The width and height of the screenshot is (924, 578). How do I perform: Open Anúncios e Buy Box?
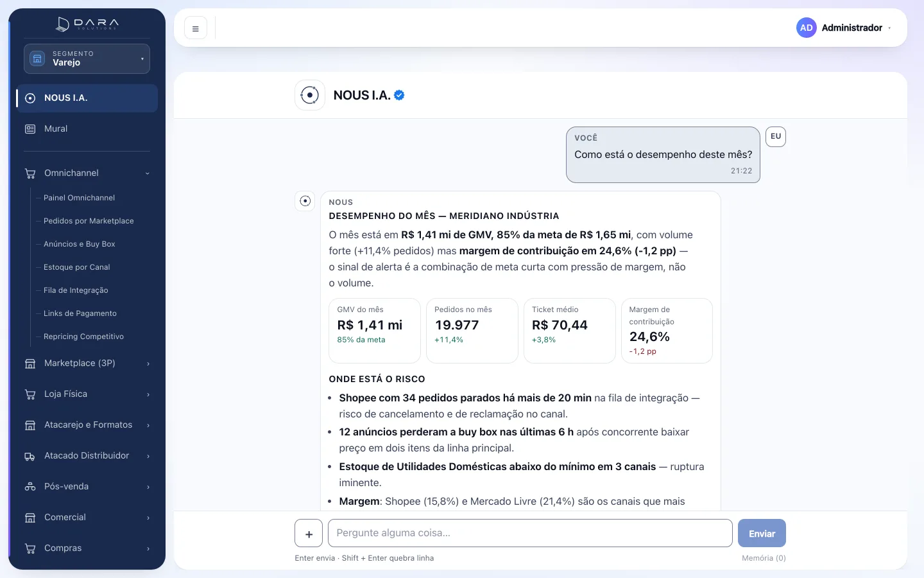pos(80,244)
